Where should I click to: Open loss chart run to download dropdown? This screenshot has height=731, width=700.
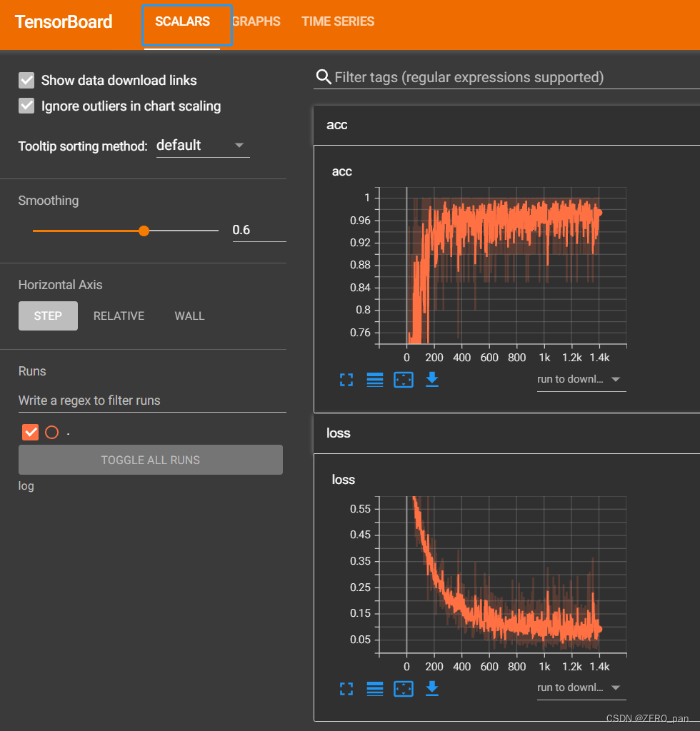tap(581, 687)
